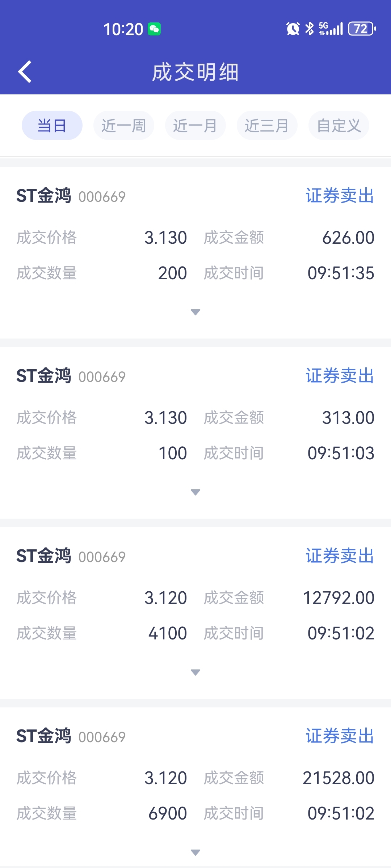
Task: Tap the 5G signal strength icon
Action: tap(331, 29)
